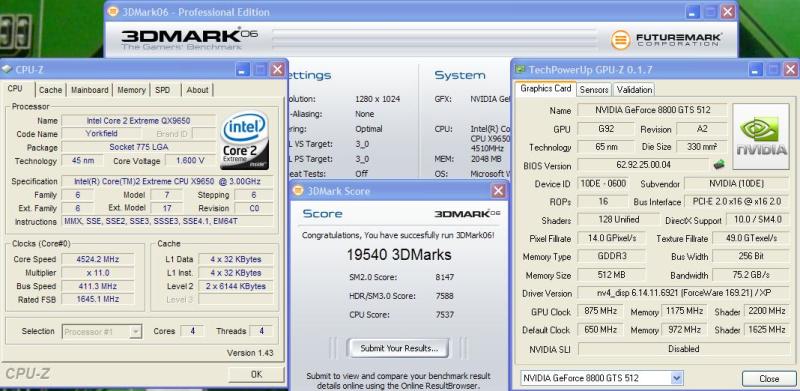Open the Mainboard tab in CPU-Z
Image resolution: width=800 pixels, height=391 pixels.
pyautogui.click(x=90, y=90)
